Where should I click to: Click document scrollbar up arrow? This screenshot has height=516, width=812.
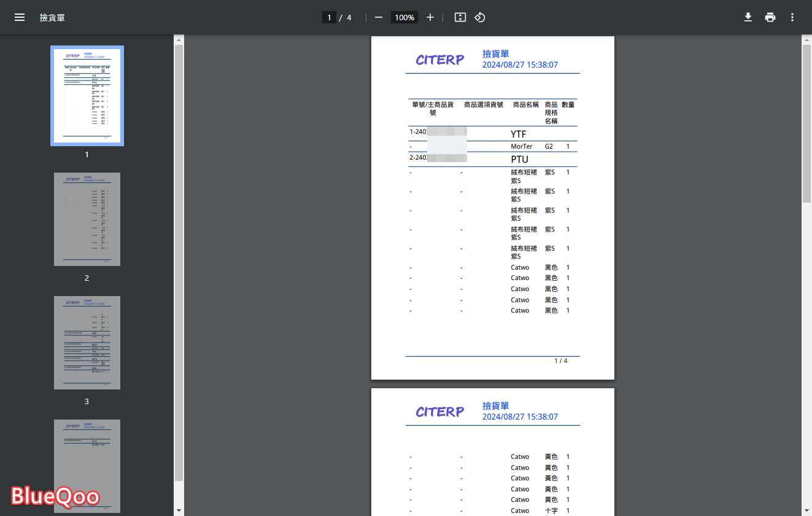pyautogui.click(x=806, y=41)
